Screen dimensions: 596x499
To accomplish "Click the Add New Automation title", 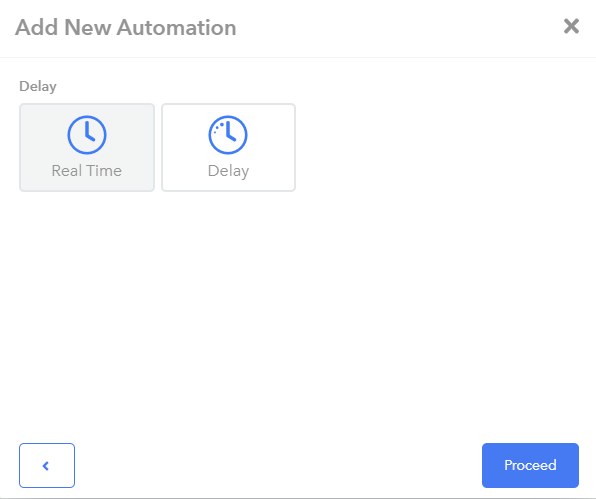I will (x=125, y=27).
